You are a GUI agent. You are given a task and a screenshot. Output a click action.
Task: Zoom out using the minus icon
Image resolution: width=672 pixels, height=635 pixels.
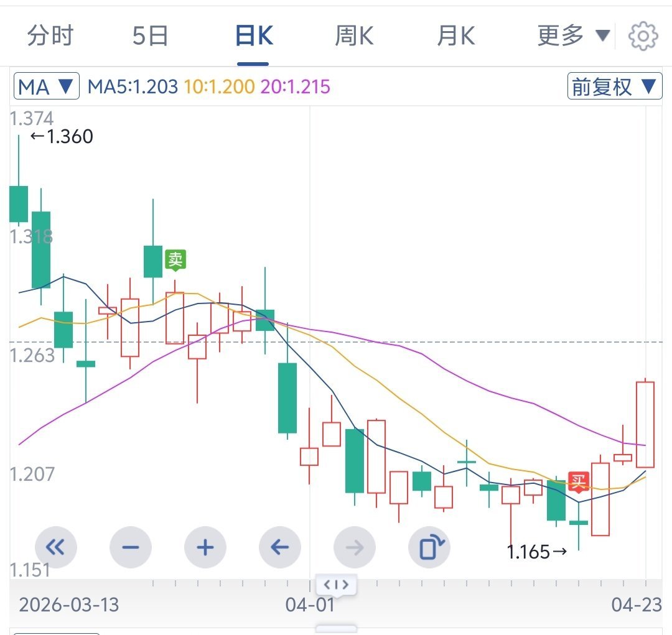pyautogui.click(x=131, y=547)
